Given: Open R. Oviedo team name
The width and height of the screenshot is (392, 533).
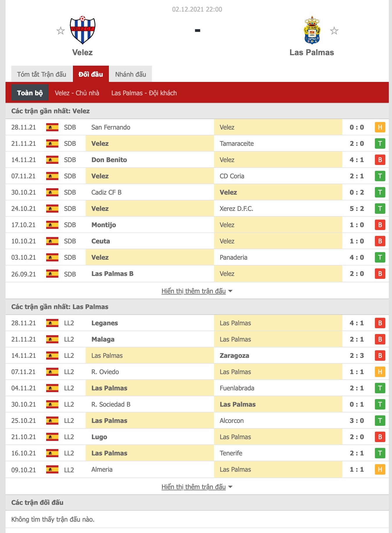Looking at the screenshot, I should (x=105, y=372).
